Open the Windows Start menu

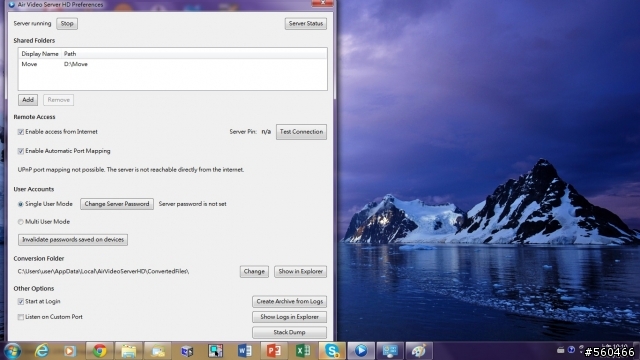[x=12, y=351]
